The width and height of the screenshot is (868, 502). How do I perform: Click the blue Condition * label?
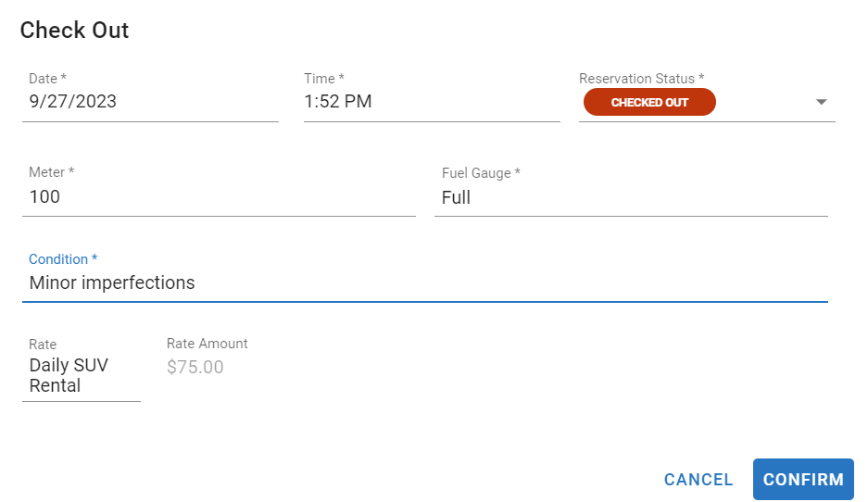click(63, 259)
